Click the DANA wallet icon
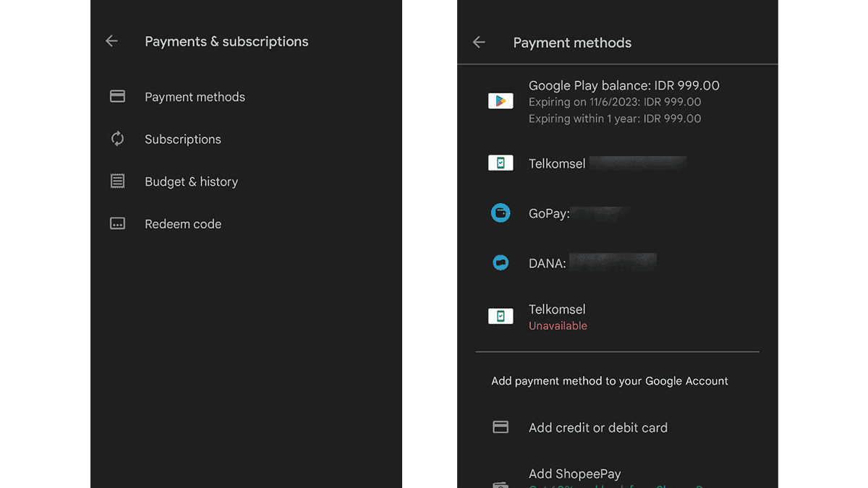Image resolution: width=868 pixels, height=488 pixels. [x=501, y=263]
